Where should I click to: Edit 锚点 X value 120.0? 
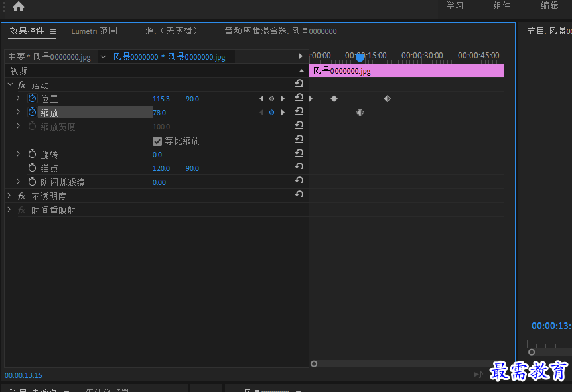pos(161,168)
